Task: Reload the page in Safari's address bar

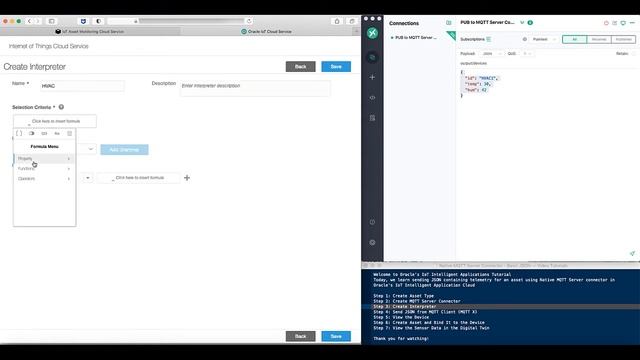Action: tap(249, 21)
